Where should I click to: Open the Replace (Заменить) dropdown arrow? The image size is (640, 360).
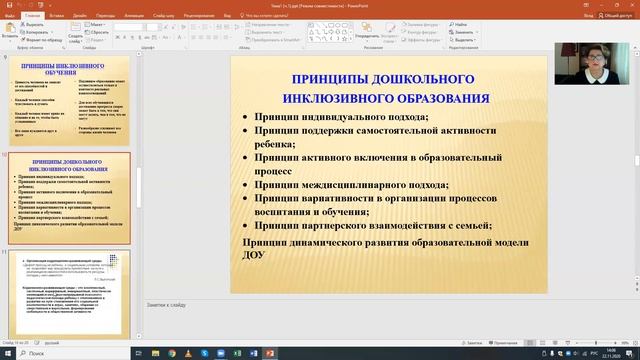coord(477,32)
